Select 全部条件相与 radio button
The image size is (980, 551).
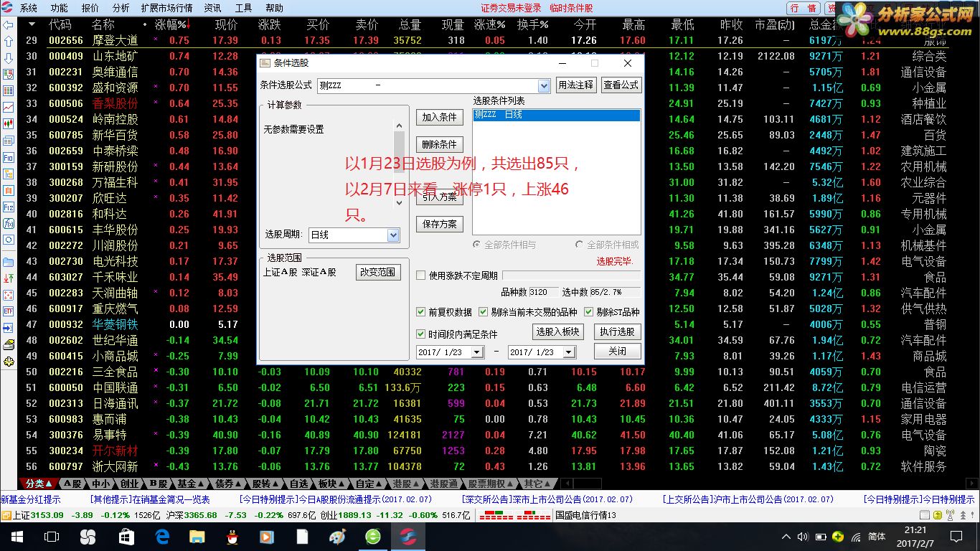(477, 245)
